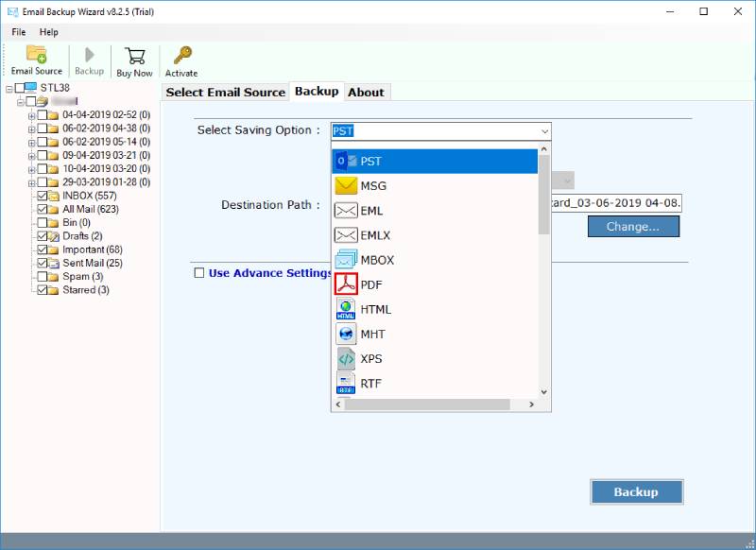Uncheck the INBOX (557) checkbox

tap(42, 196)
